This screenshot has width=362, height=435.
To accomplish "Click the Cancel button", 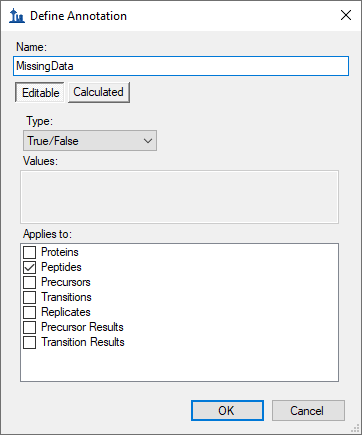I will (308, 411).
